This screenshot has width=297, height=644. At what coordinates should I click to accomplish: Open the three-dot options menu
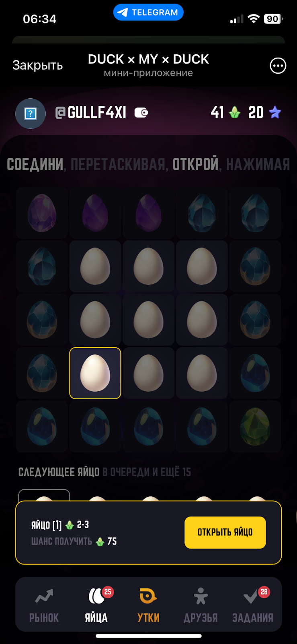278,66
